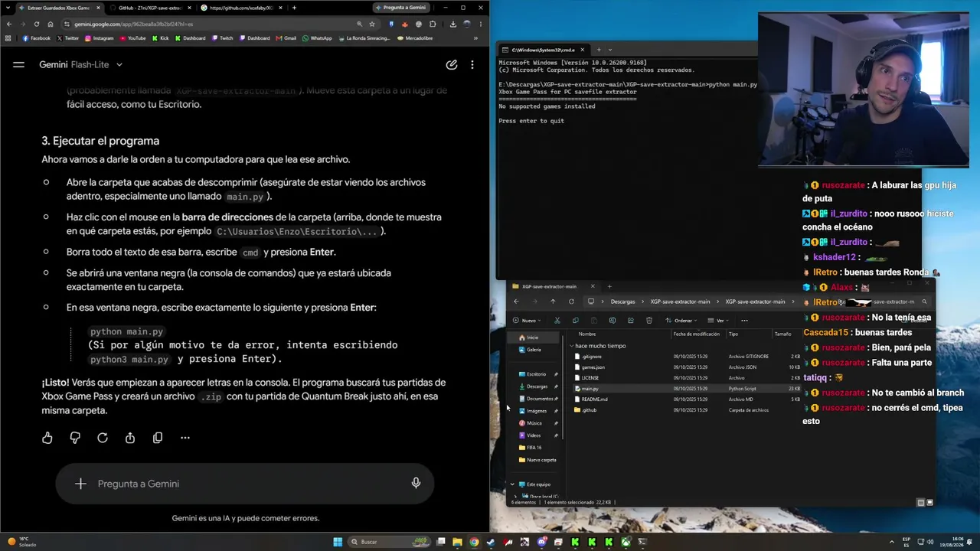Open the Nuevo dropdown in File Explorer
980x551 pixels.
[x=527, y=321]
